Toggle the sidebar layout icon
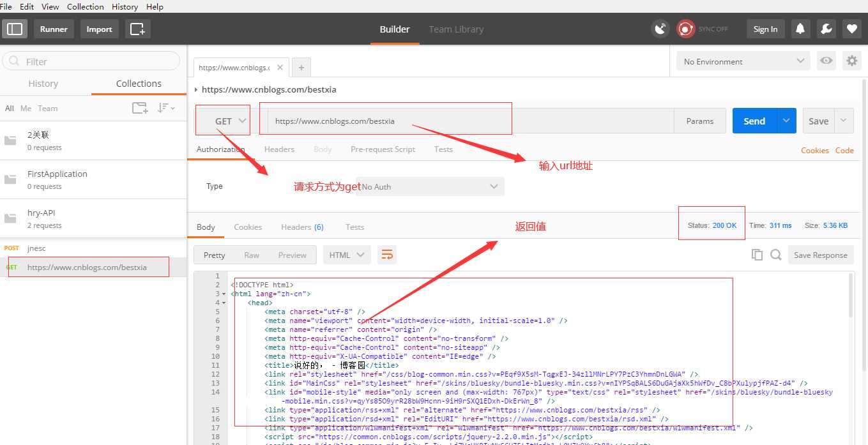Viewport: 868px width, 445px height. (14, 29)
